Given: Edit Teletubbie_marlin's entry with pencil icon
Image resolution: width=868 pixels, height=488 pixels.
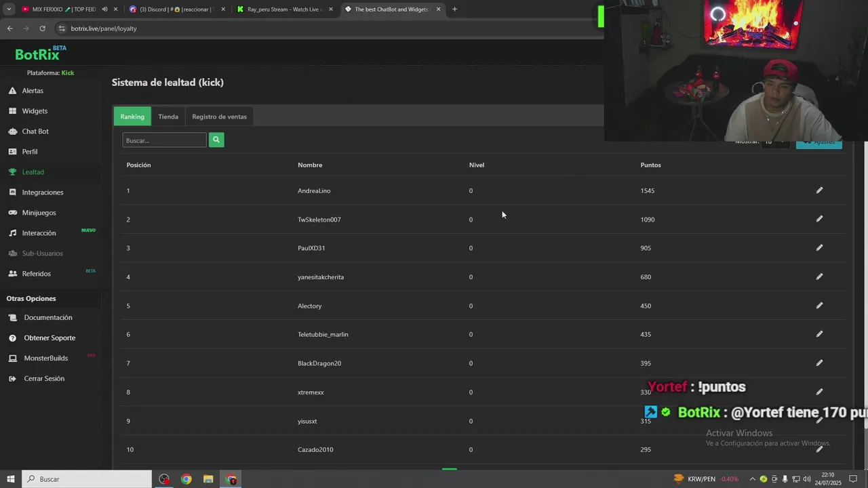Looking at the screenshot, I should point(819,334).
